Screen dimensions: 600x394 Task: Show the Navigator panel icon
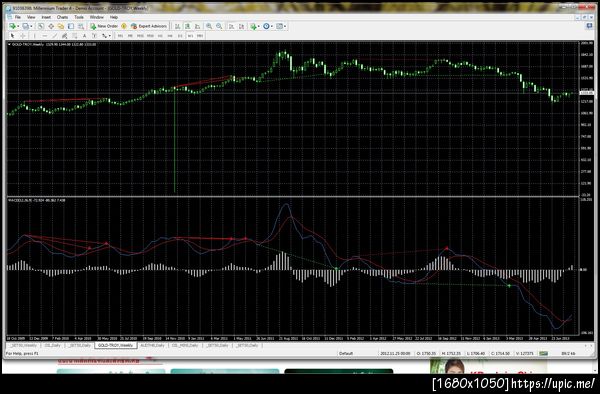[x=61, y=26]
